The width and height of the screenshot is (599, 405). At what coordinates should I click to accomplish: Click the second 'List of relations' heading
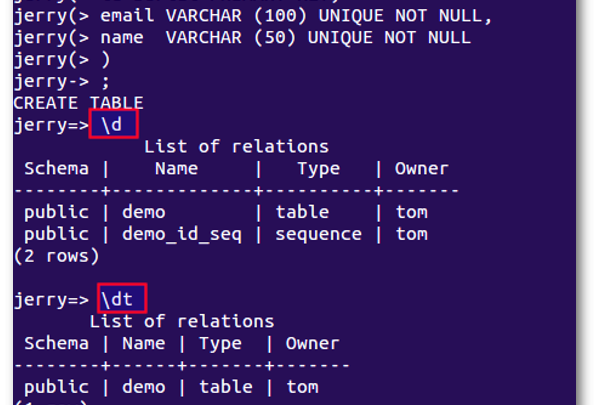coord(182,321)
